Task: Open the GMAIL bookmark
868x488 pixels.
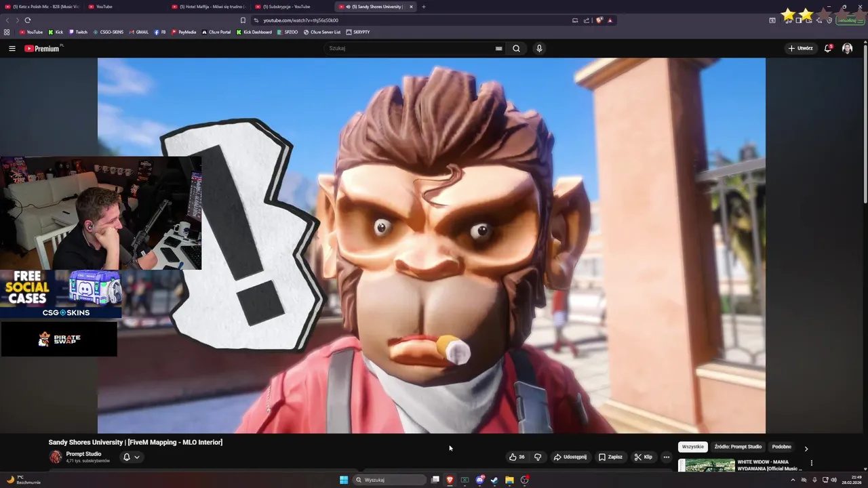Action: coord(139,32)
